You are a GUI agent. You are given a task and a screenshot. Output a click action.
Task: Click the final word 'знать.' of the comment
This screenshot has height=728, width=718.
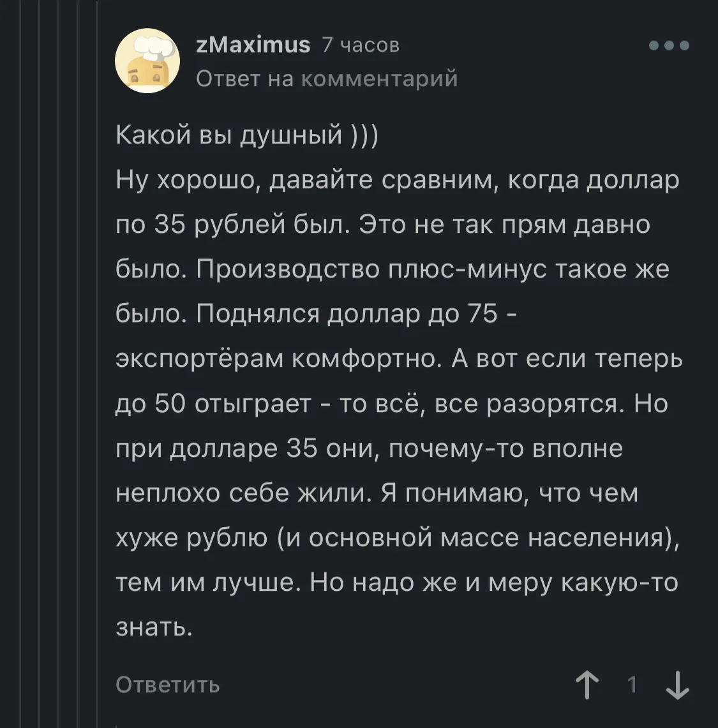point(154,628)
